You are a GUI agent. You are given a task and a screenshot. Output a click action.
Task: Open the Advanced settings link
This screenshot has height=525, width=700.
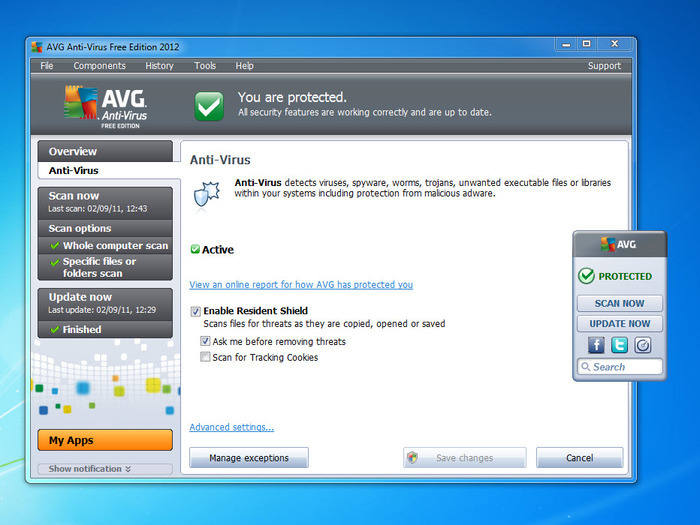coord(231,427)
